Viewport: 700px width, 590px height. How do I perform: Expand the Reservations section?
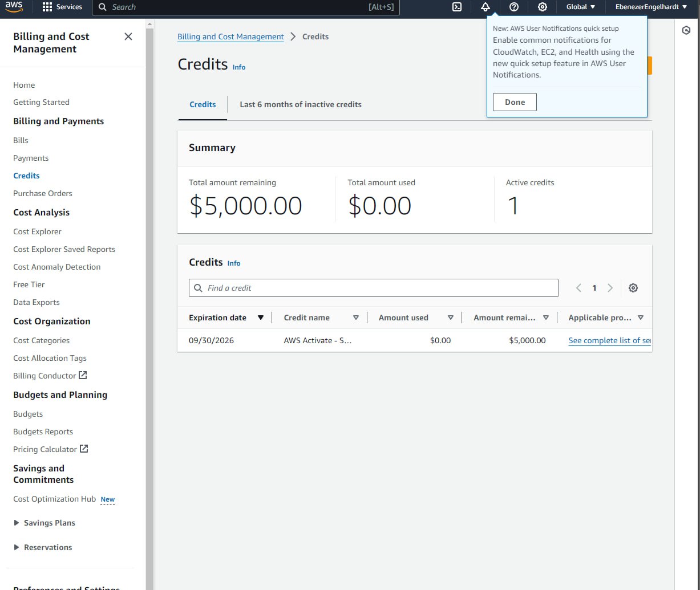(x=43, y=547)
